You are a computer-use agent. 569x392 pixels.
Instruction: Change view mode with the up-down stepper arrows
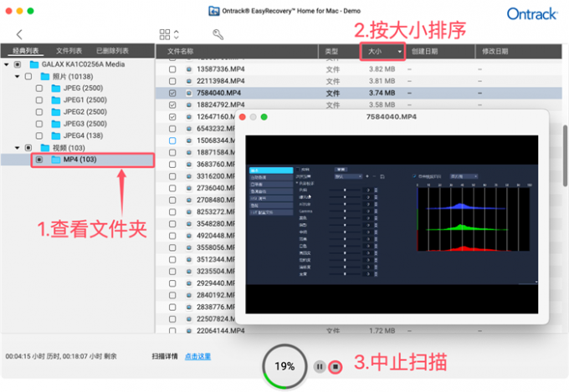pos(177,34)
